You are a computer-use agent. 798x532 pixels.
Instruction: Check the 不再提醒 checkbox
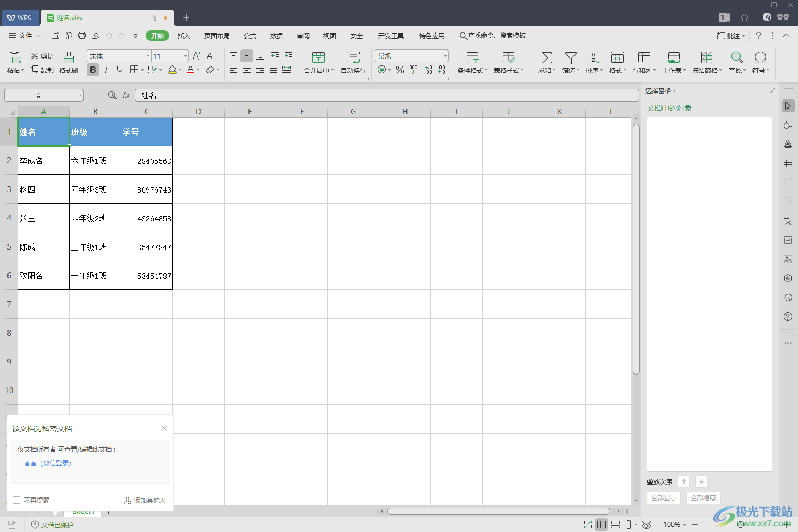[x=16, y=500]
